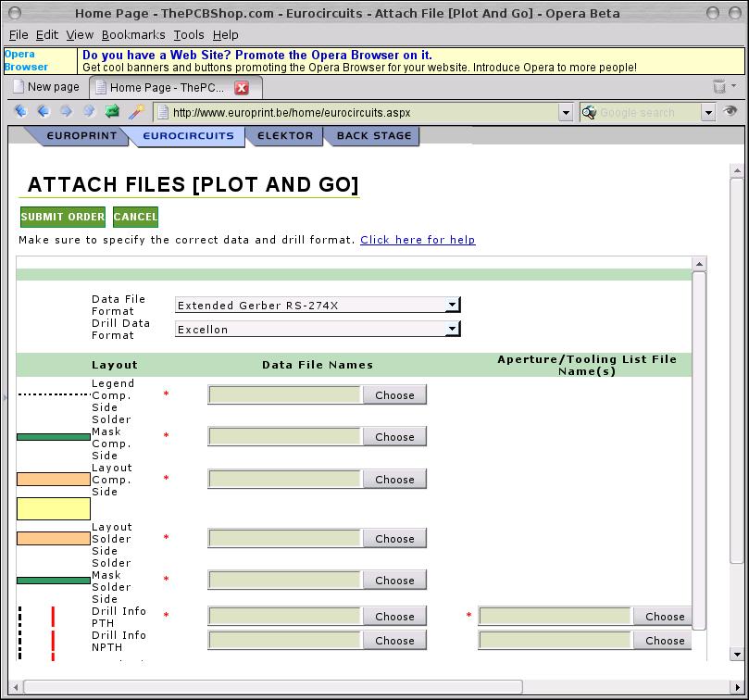The height and width of the screenshot is (700, 749).
Task: Click the page scrollbar up arrow
Action: click(x=737, y=170)
